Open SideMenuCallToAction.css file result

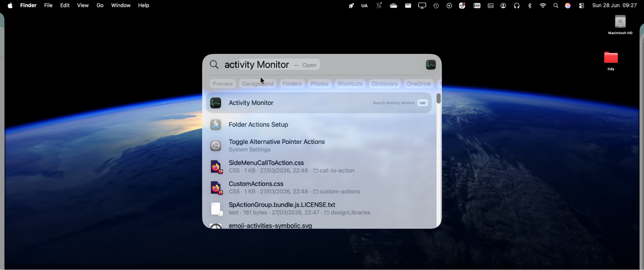(x=319, y=166)
